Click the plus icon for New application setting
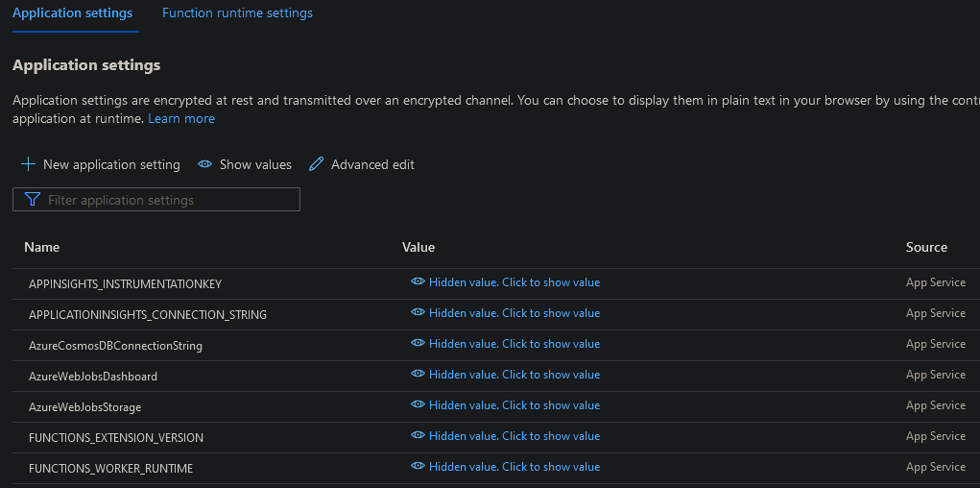This screenshot has width=980, height=488. [x=28, y=164]
